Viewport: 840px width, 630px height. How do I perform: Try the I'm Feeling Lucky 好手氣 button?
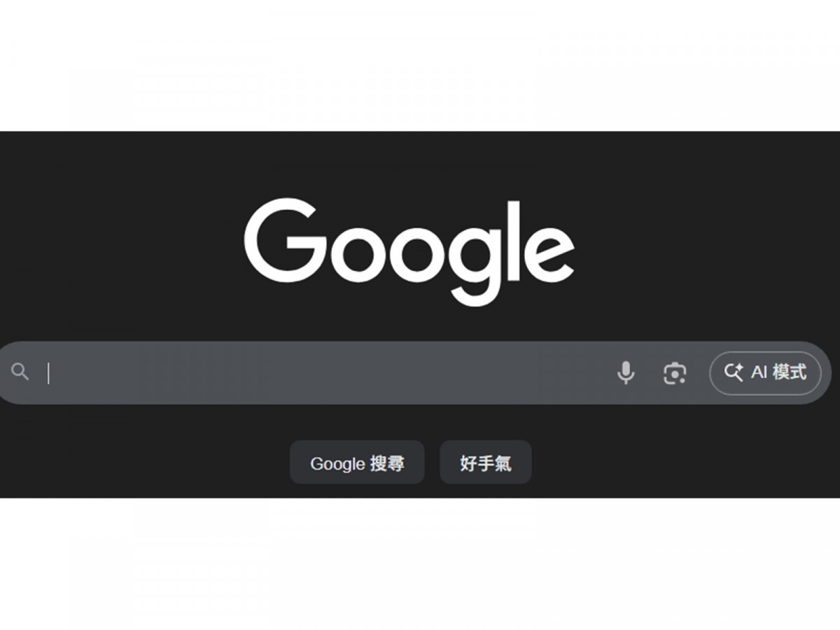486,462
